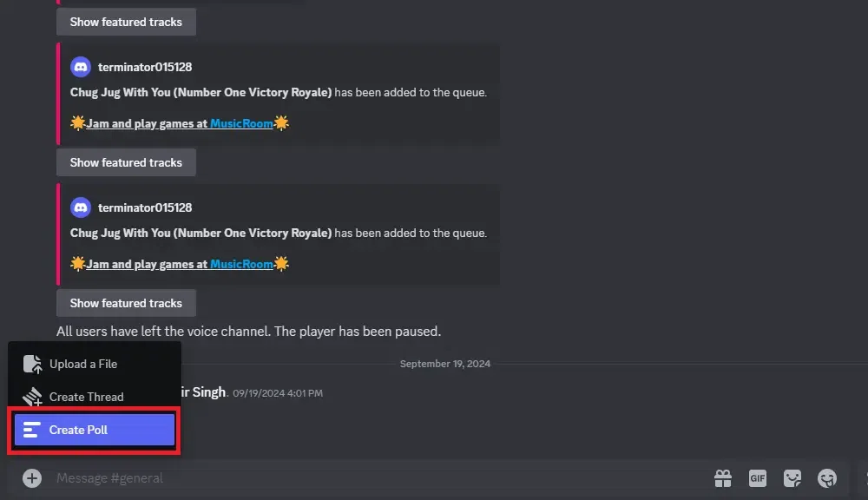This screenshot has height=500, width=868.
Task: Open the MusicRoom link in the upper embed
Action: 241,123
